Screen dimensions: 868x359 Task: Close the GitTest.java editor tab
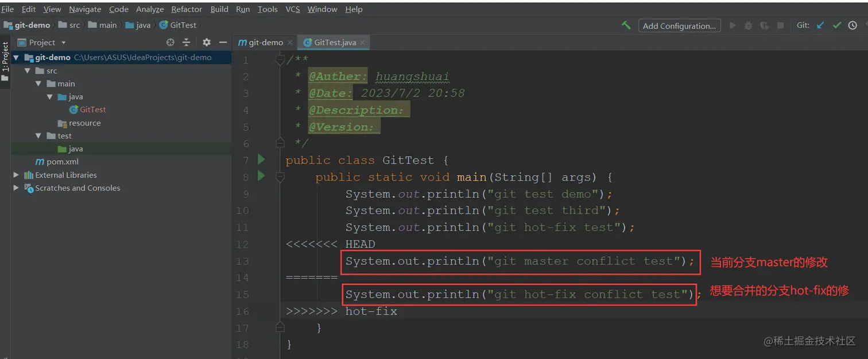point(363,42)
